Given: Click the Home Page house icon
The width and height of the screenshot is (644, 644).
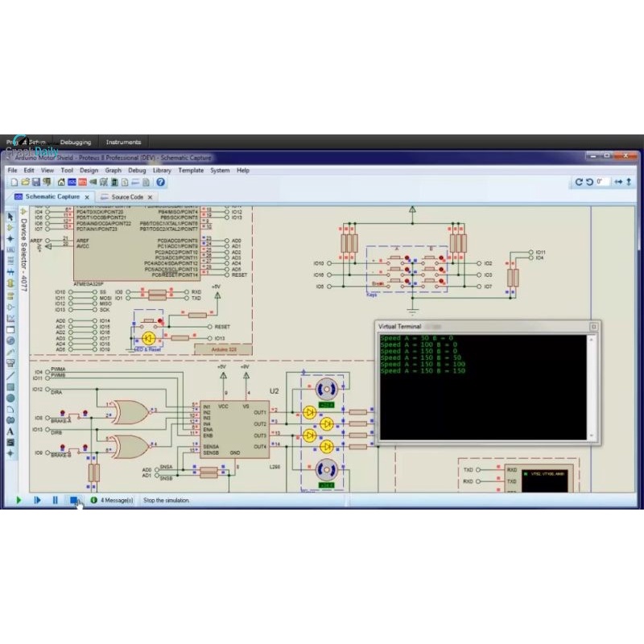Looking at the screenshot, I should pyautogui.click(x=61, y=183).
